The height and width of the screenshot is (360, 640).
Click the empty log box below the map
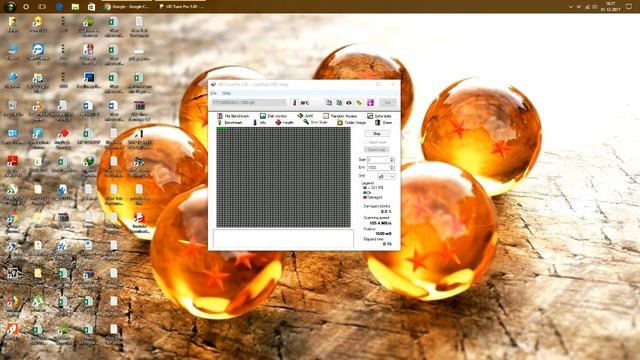(x=283, y=239)
